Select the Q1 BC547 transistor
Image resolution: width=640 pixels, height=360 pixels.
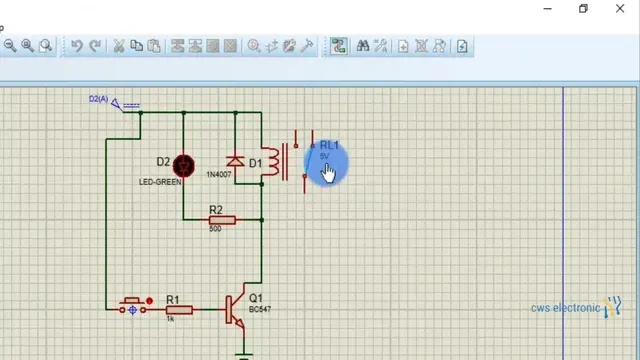point(236,310)
